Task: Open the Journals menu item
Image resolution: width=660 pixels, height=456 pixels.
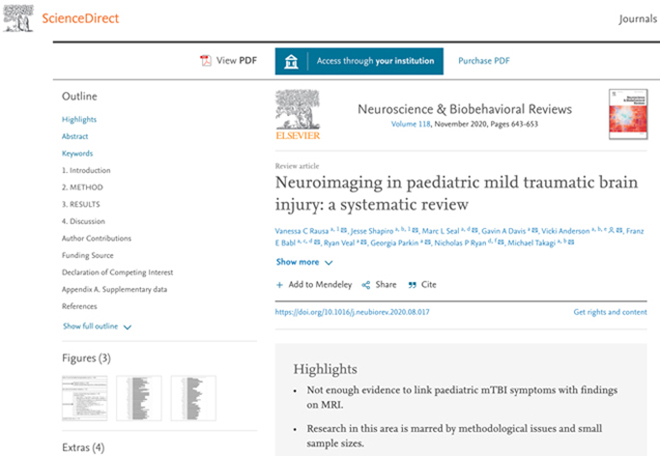Action: 638,19
